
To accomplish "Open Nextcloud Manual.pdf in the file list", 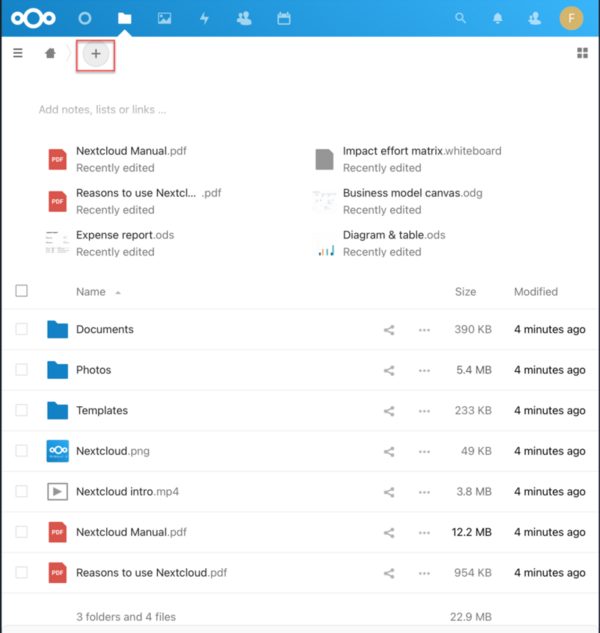I will tap(131, 532).
